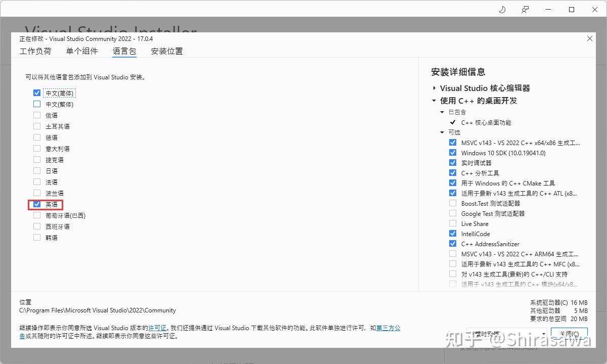Click the 关闭(C) button
This screenshot has height=364, width=607.
(569, 333)
